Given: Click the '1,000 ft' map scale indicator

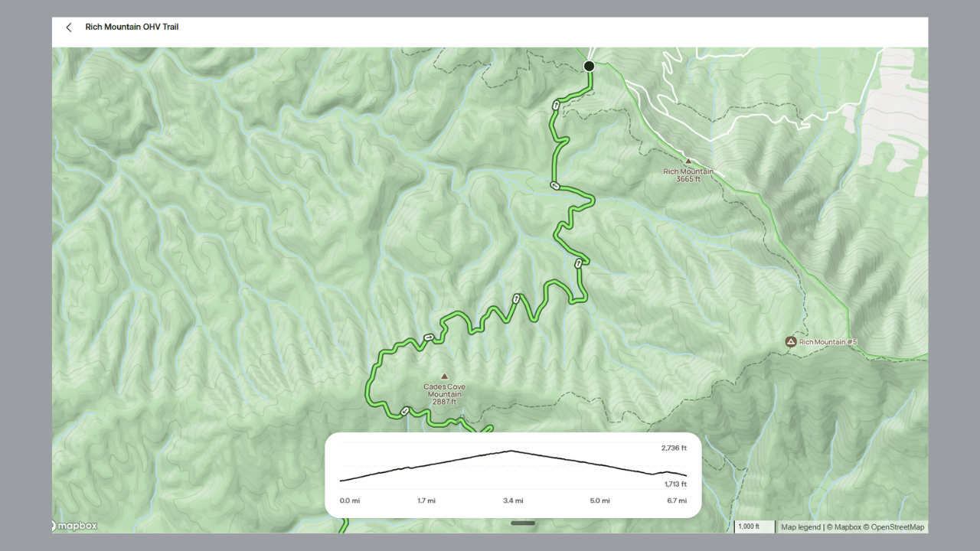Looking at the screenshot, I should click(753, 527).
